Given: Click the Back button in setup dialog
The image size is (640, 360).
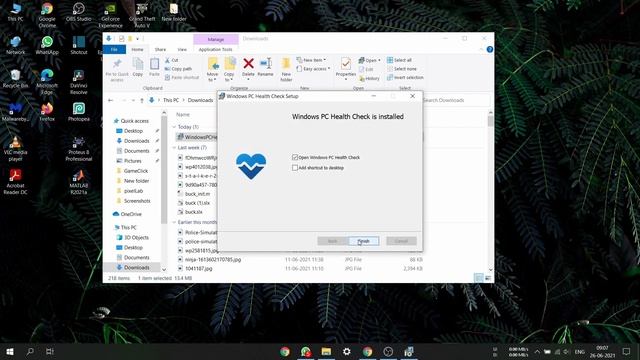Looking at the screenshot, I should tap(333, 241).
